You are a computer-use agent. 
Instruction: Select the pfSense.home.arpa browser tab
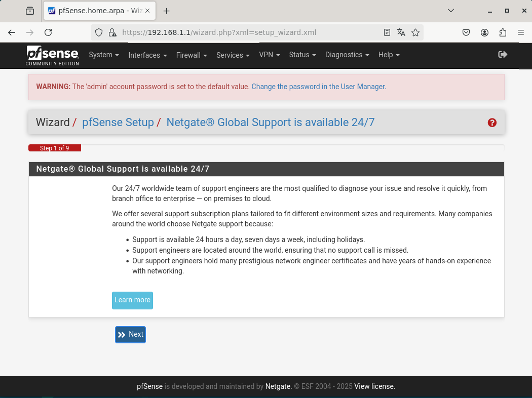tap(99, 11)
